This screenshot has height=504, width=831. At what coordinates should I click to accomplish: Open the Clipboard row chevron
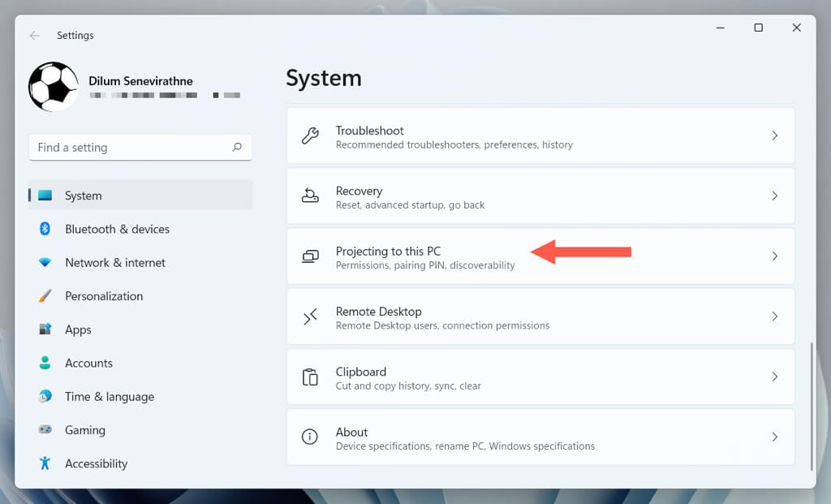(x=774, y=377)
